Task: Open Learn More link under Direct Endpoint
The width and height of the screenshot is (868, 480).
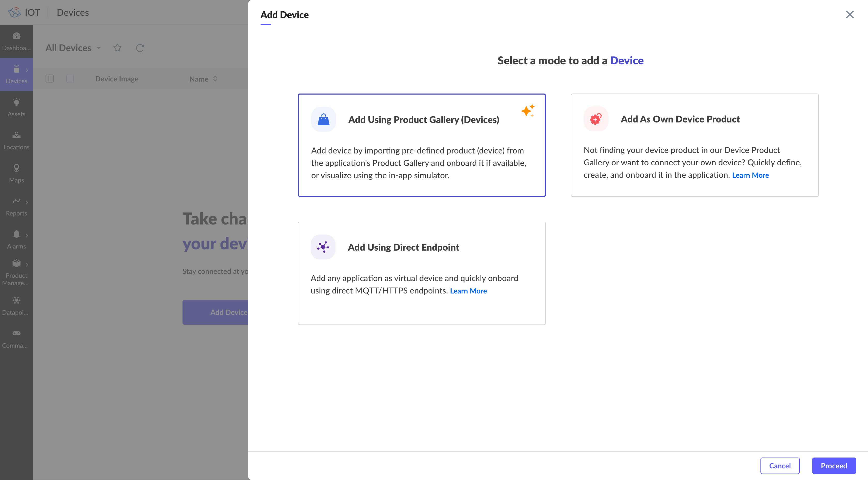Action: point(468,291)
